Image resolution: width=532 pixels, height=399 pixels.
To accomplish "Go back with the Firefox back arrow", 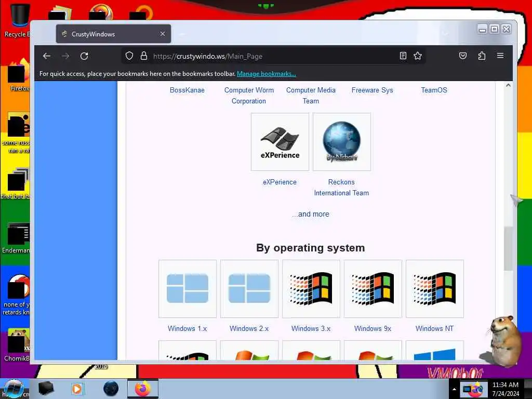I will (46, 56).
